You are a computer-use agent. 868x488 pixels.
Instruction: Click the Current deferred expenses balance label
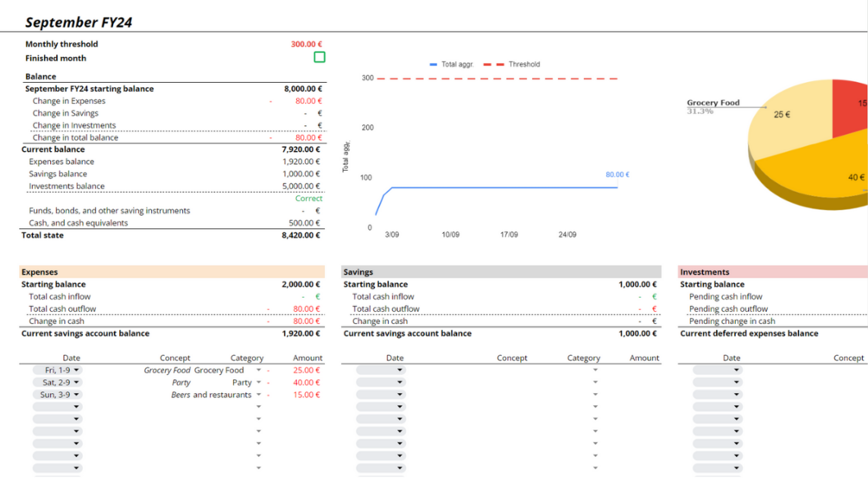click(749, 333)
